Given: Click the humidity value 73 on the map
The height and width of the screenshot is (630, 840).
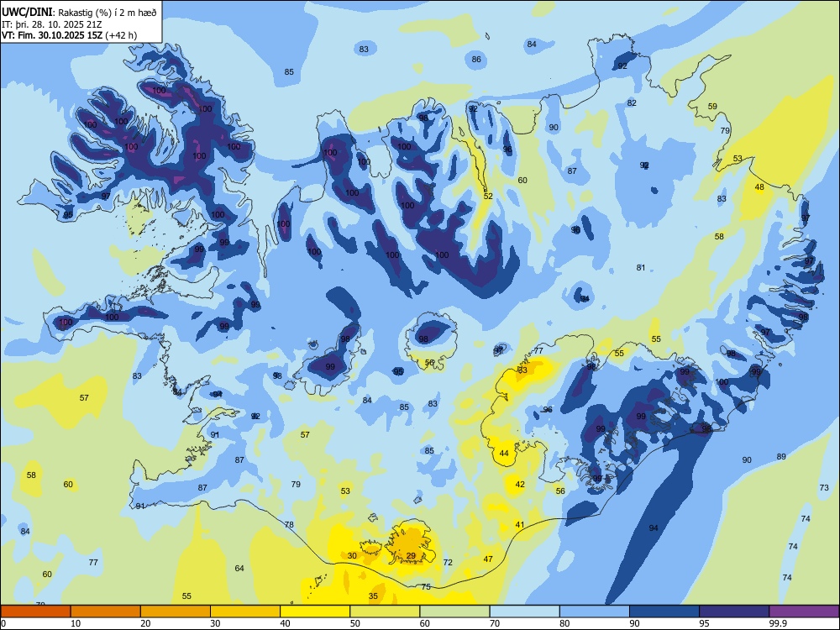Looking at the screenshot, I should (x=824, y=487).
